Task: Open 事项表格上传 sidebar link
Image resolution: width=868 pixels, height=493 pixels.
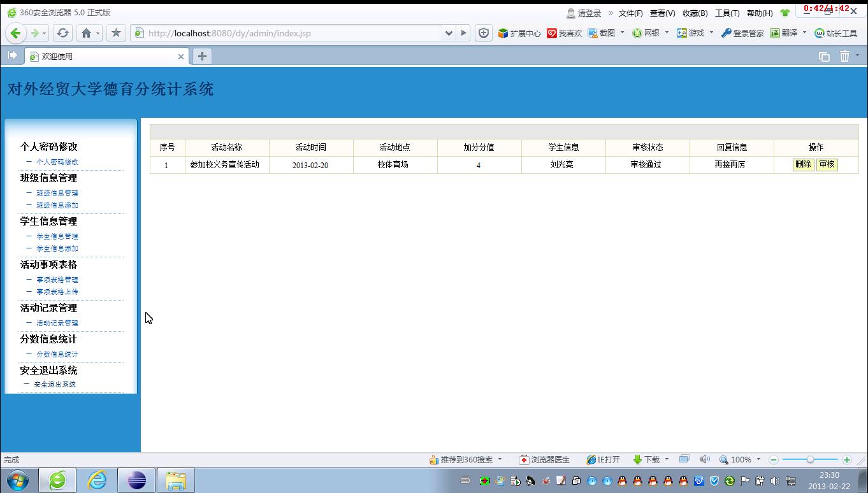Action: coord(57,292)
